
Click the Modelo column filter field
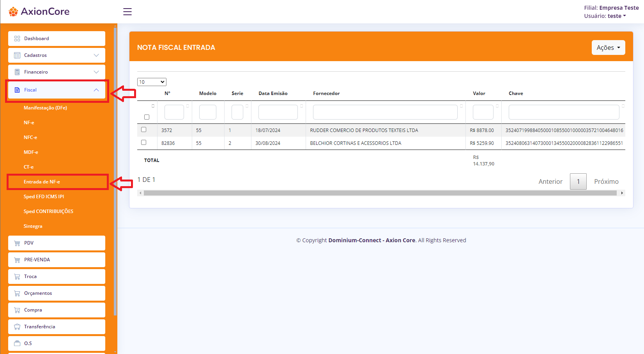pyautogui.click(x=208, y=112)
